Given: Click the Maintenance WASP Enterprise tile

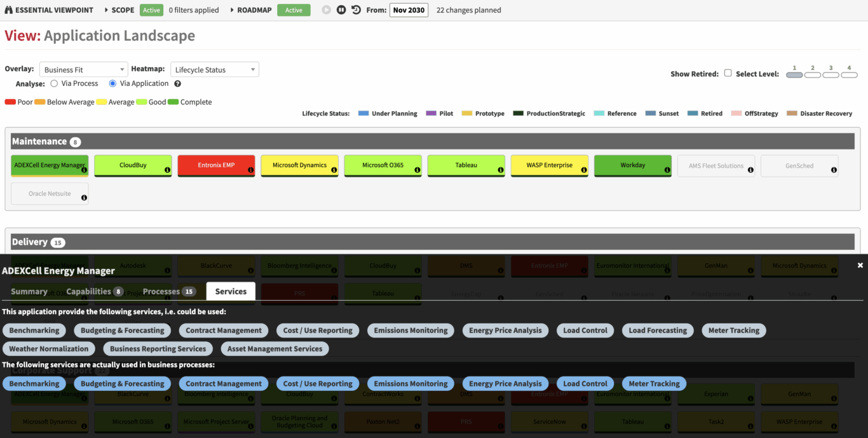Looking at the screenshot, I should click(x=549, y=165).
